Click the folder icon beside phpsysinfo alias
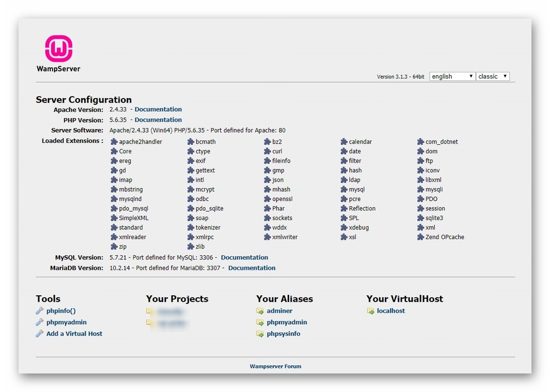Screen dimensions: 550x392 pos(260,334)
